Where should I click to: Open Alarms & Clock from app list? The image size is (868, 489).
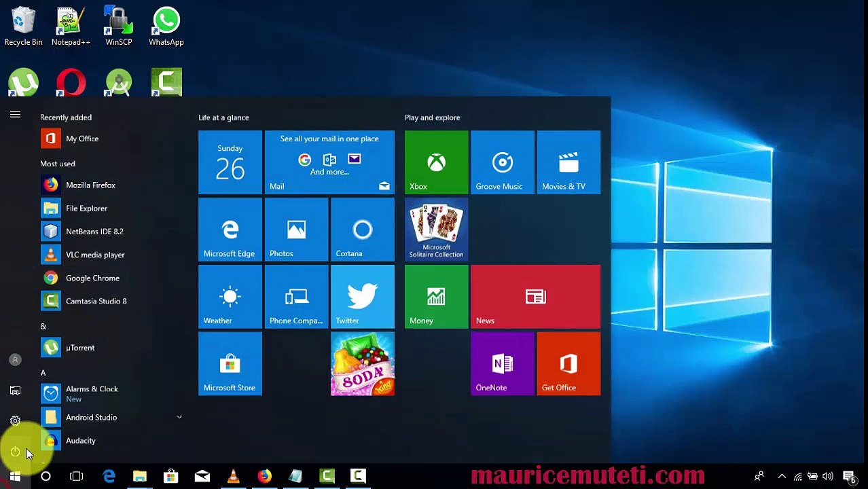point(109,394)
